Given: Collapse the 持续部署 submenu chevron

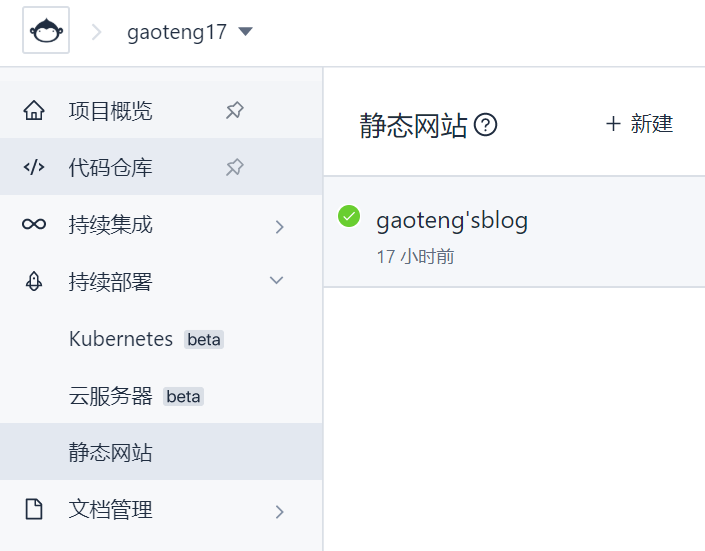Looking at the screenshot, I should pos(278,281).
